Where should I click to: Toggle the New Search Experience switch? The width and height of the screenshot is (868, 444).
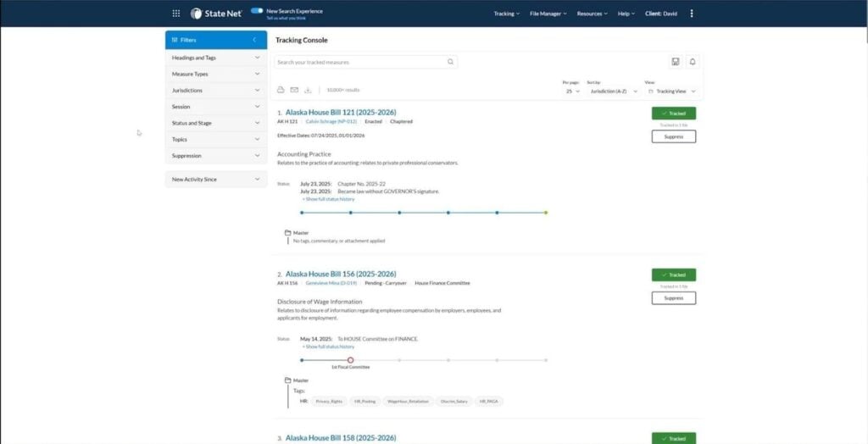(257, 11)
